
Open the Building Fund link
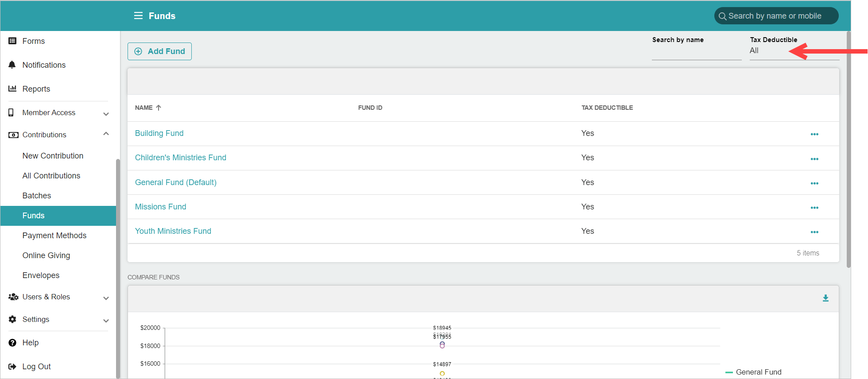click(159, 133)
